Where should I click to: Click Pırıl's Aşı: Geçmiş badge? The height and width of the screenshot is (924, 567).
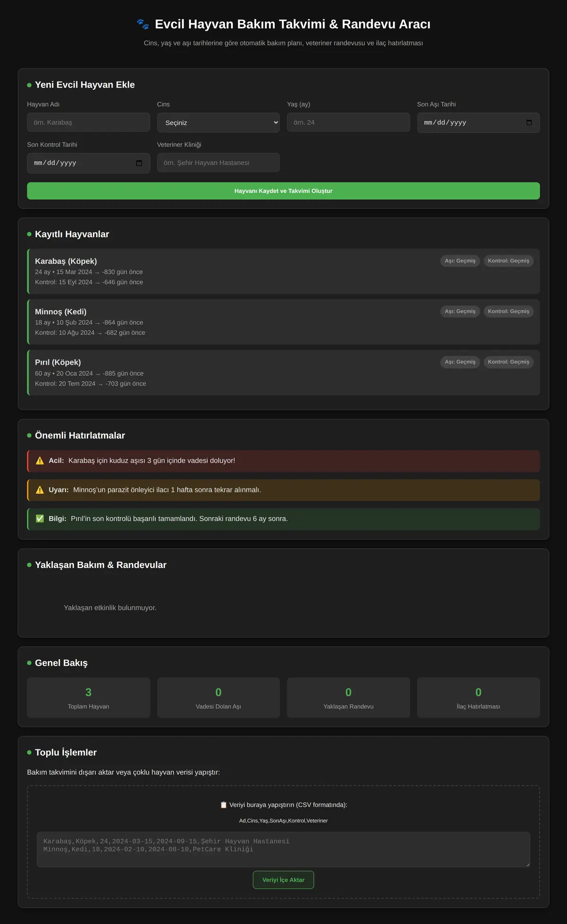(460, 362)
